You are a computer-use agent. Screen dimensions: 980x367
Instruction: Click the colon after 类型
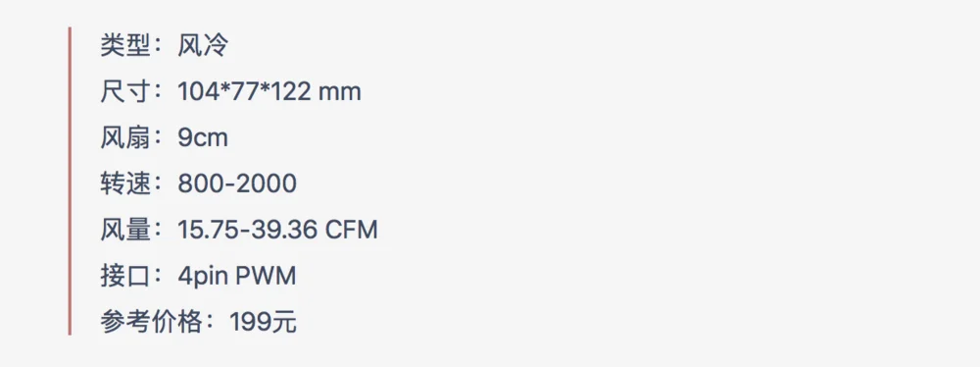[162, 46]
